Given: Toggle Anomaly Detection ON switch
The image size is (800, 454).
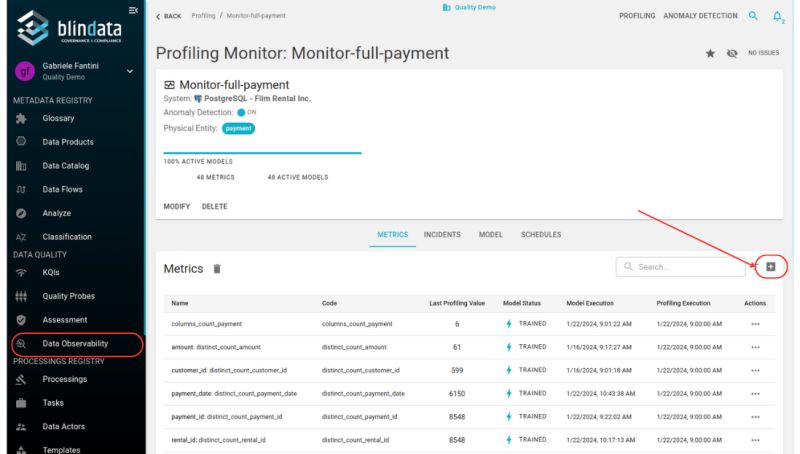Looking at the screenshot, I should click(x=241, y=112).
